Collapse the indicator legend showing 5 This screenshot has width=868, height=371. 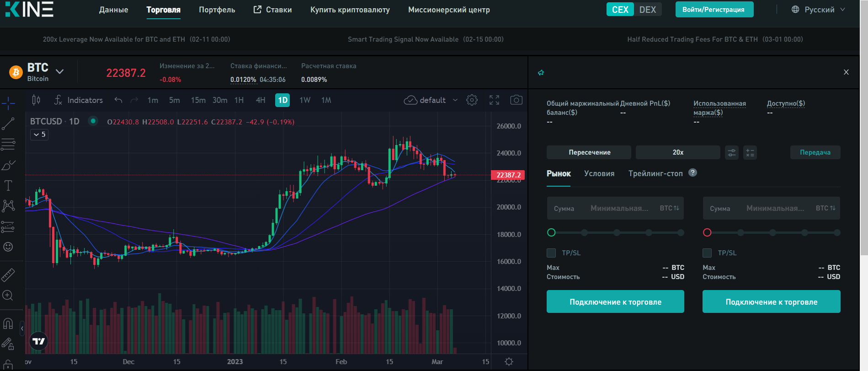tap(39, 134)
